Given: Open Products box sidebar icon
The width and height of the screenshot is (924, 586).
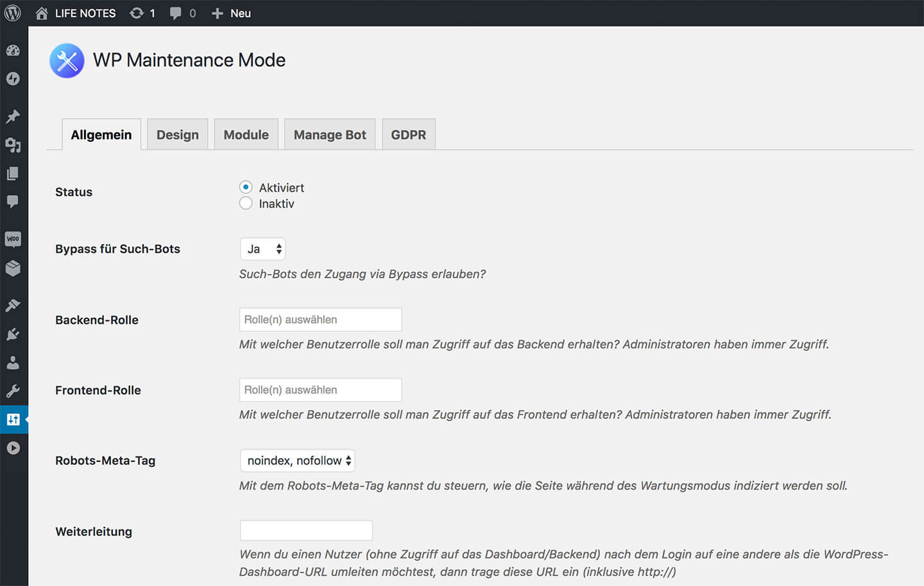Looking at the screenshot, I should click(x=13, y=268).
